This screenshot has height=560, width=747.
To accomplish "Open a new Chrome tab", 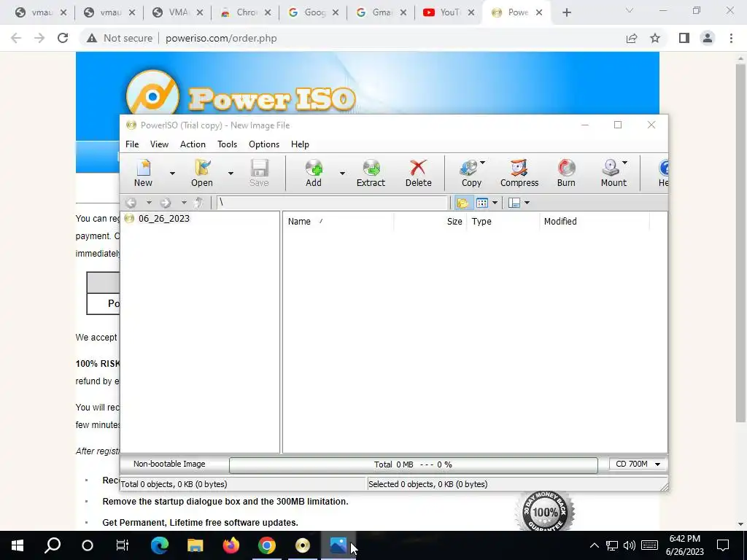I will [566, 13].
